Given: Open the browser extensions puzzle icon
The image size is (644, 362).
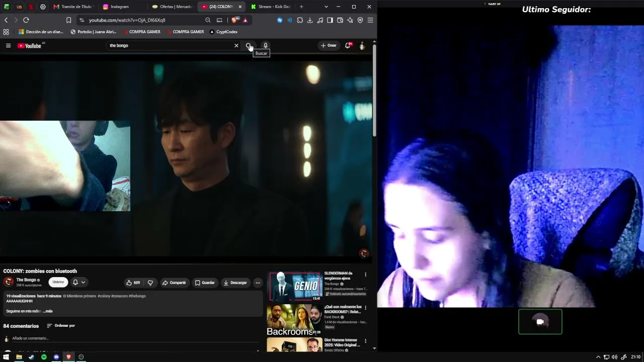Looking at the screenshot, I should pyautogui.click(x=300, y=20).
